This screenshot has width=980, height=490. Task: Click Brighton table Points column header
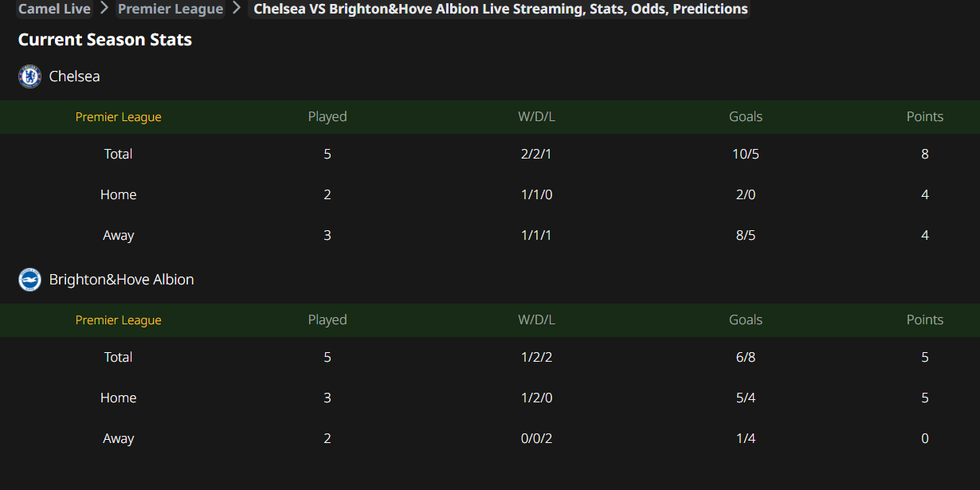pos(925,320)
